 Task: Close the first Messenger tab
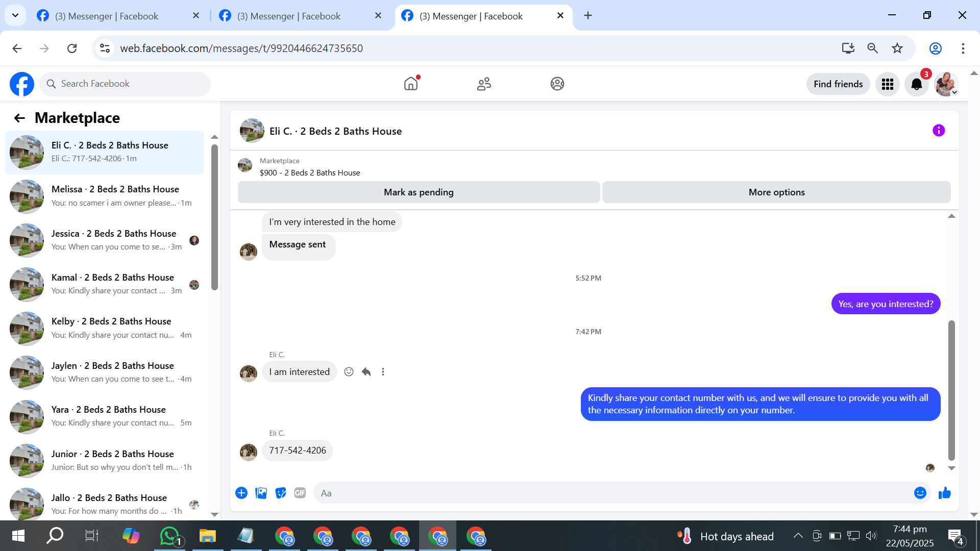(x=195, y=16)
